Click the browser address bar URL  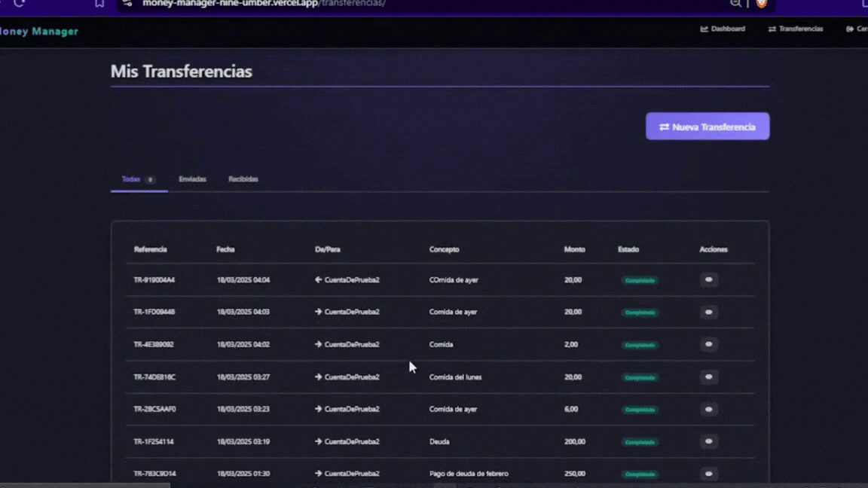pos(264,4)
